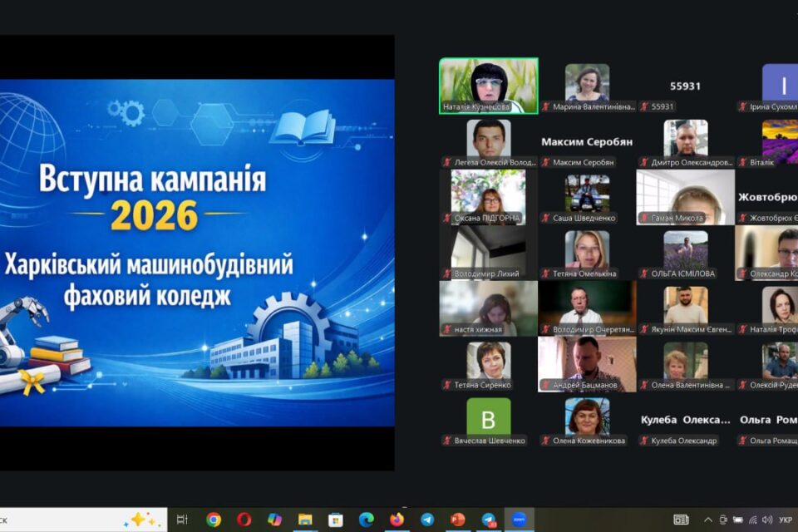
Task: Select Дмитро Олександрович's participant tile
Action: [686, 141]
